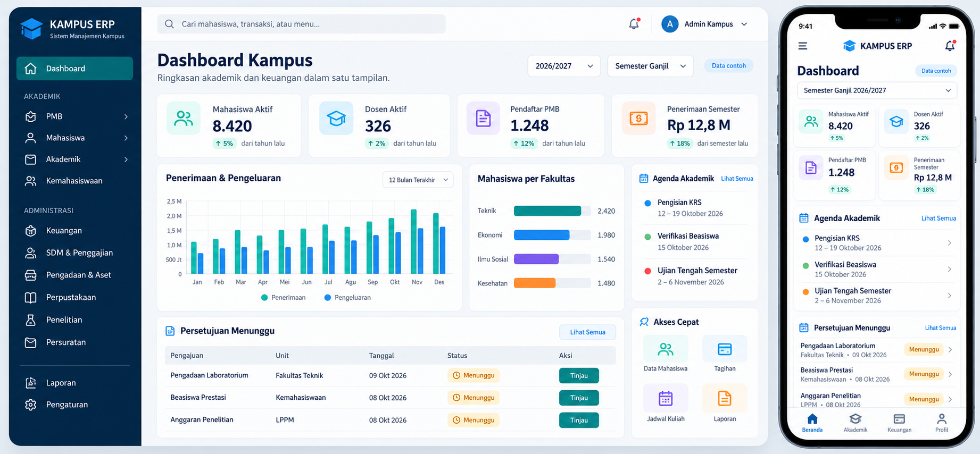Click the Kesehatan faculty progress bar
Viewport: 980px width, 454px height.
(x=552, y=283)
